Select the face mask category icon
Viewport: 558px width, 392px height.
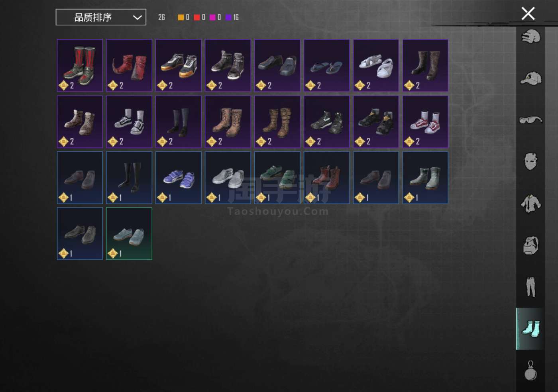click(x=530, y=161)
